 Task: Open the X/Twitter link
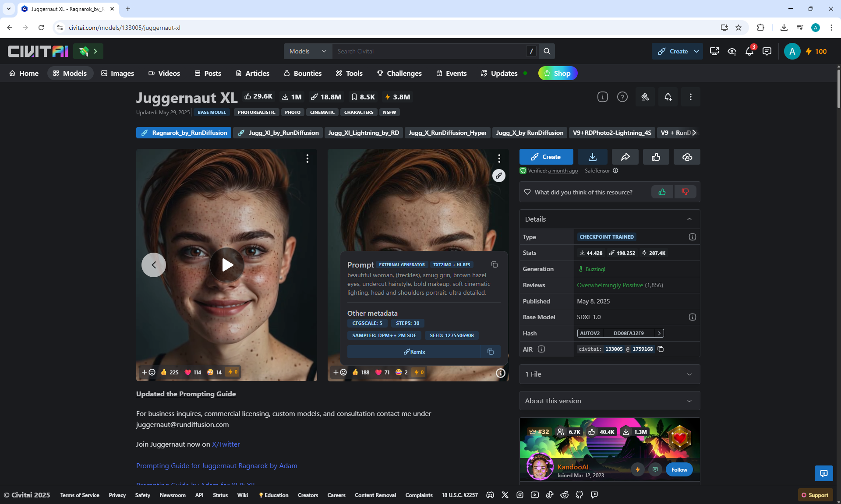(226, 444)
